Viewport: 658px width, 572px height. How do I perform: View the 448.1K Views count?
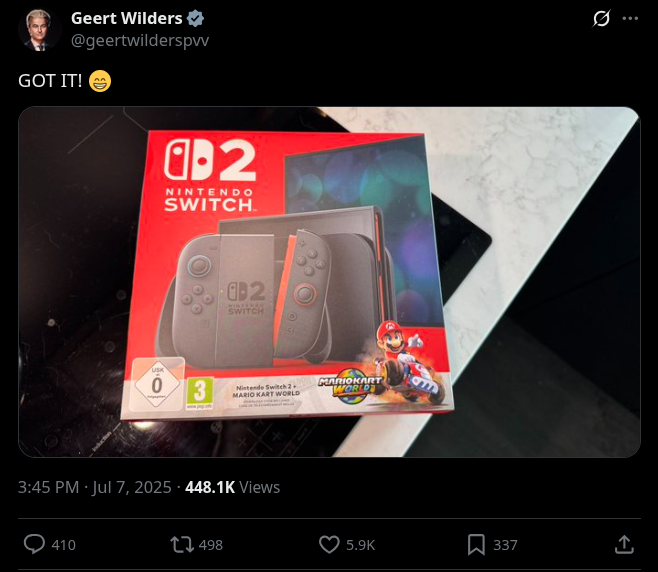pyautogui.click(x=232, y=487)
